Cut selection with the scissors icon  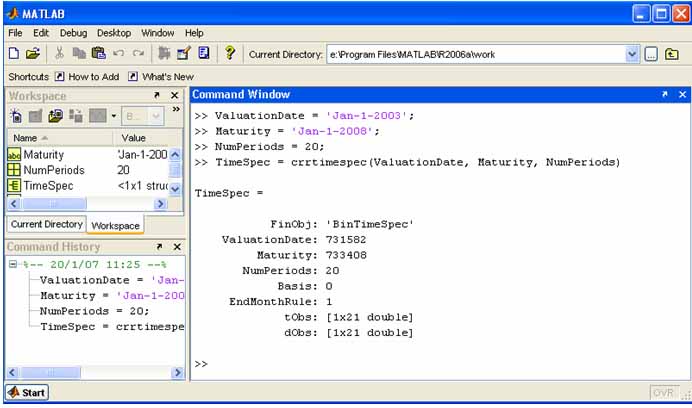[x=59, y=53]
